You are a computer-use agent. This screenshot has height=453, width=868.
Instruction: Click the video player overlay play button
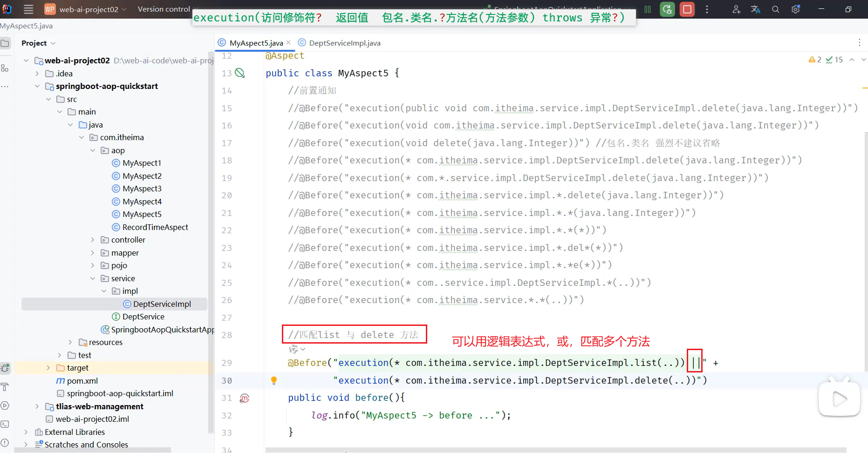(839, 399)
